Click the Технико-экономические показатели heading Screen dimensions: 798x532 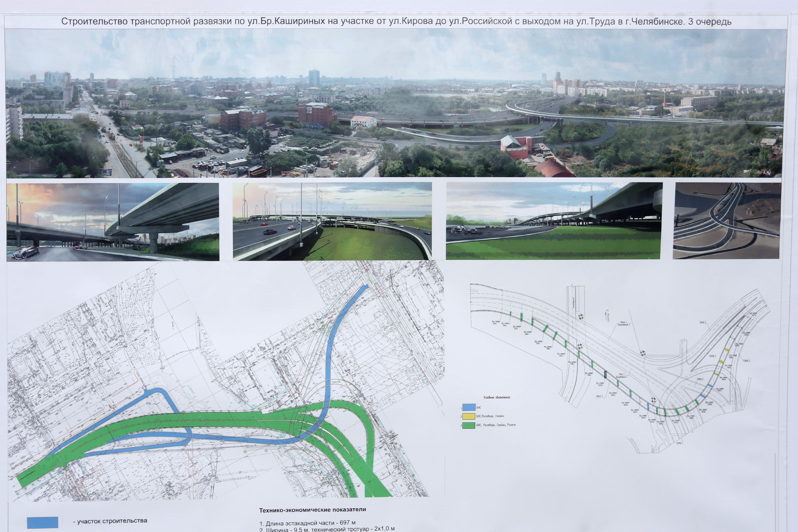pyautogui.click(x=313, y=510)
